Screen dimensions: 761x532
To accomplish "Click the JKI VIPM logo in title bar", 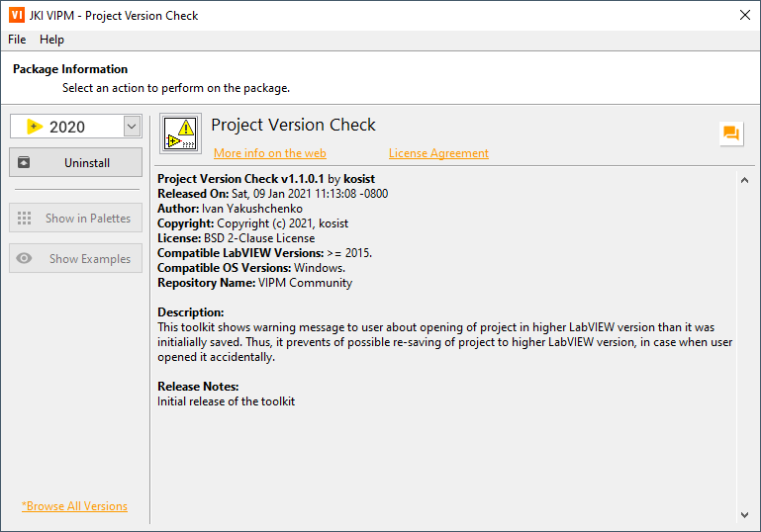I will pos(17,15).
